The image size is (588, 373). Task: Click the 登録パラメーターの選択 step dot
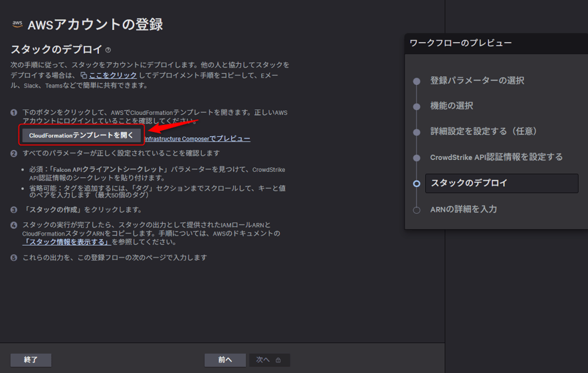(x=417, y=81)
